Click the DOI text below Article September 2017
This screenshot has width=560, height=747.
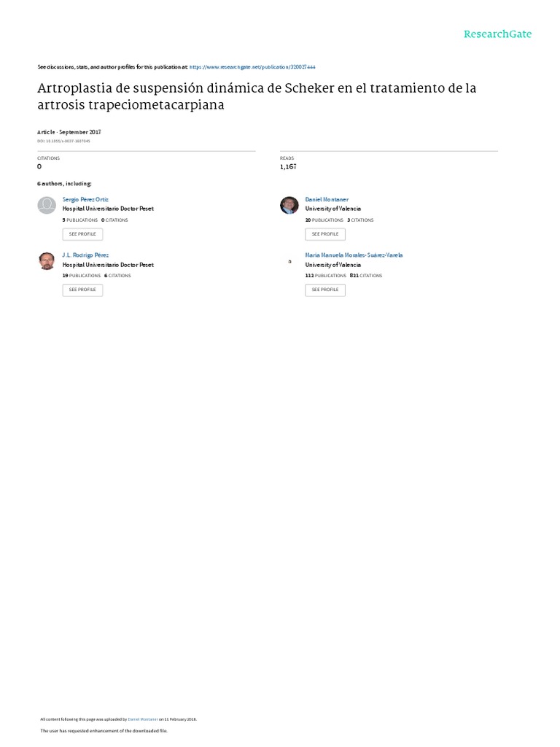pyautogui.click(x=64, y=141)
